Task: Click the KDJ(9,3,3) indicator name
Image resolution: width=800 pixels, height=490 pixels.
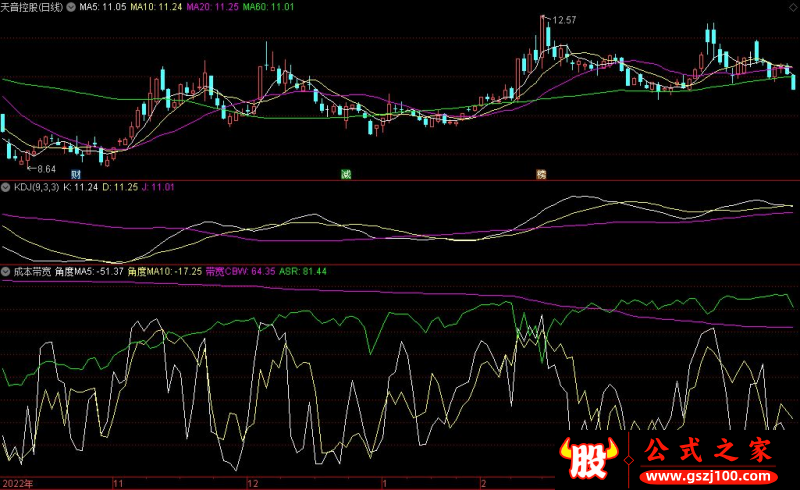Action: coord(35,186)
